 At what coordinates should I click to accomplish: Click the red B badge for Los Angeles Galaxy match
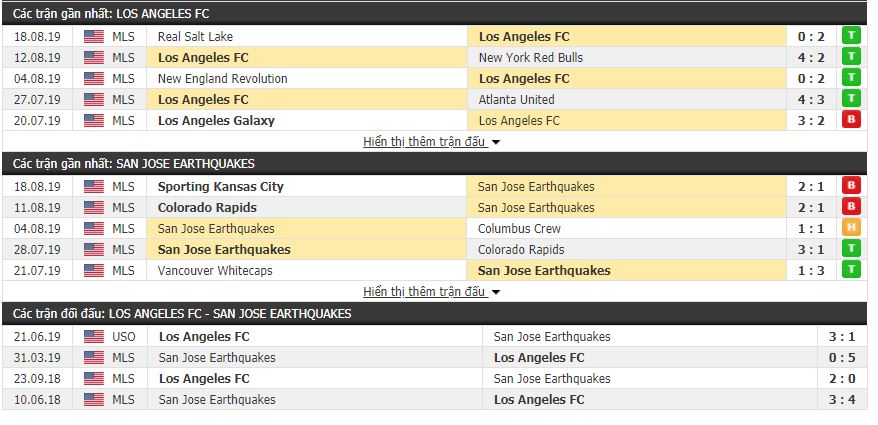click(852, 120)
